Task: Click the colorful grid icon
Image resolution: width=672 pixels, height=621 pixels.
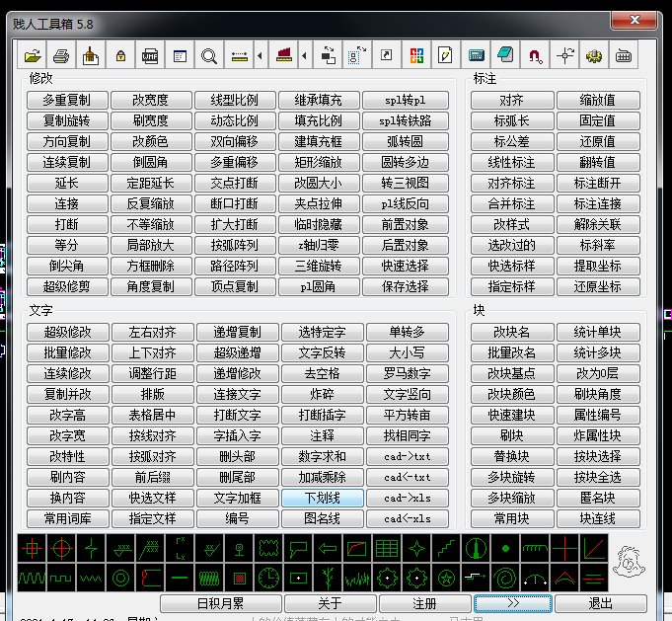Action: (x=416, y=55)
